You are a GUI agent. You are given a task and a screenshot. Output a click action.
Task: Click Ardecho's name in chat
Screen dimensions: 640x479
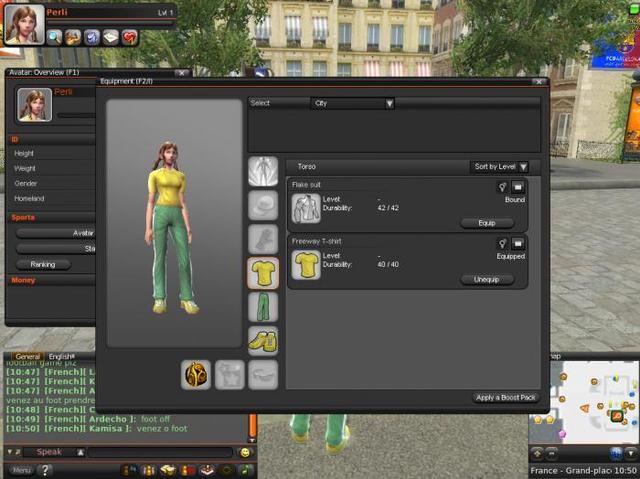point(108,419)
